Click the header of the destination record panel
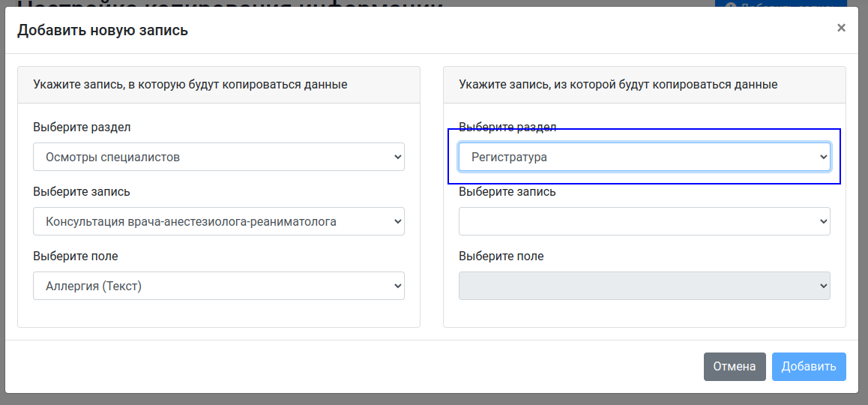The height and width of the screenshot is (405, 868). [x=190, y=85]
